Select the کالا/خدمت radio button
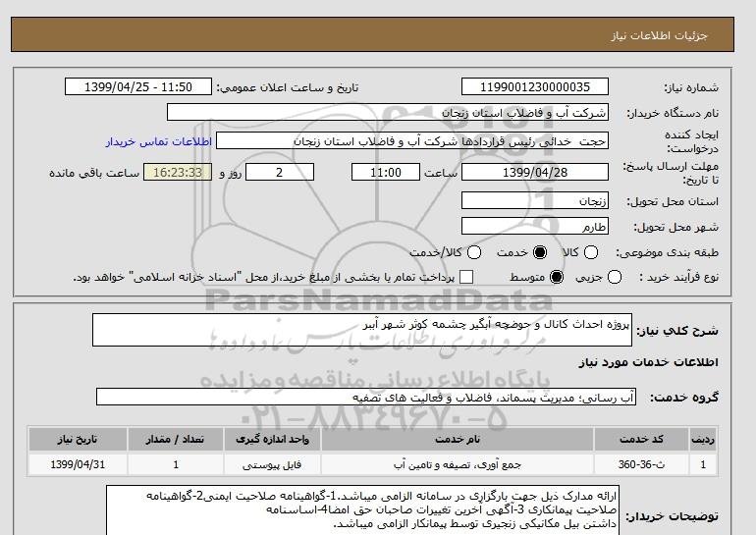 pos(474,252)
